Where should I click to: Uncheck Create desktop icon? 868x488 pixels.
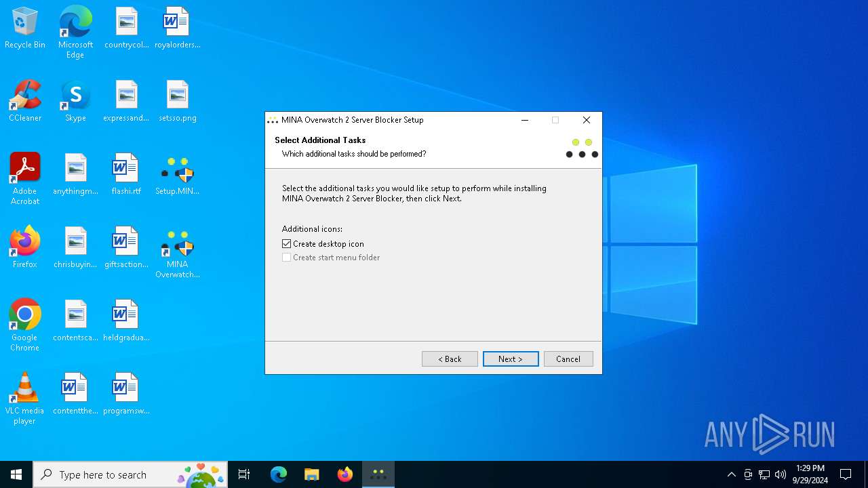point(286,244)
